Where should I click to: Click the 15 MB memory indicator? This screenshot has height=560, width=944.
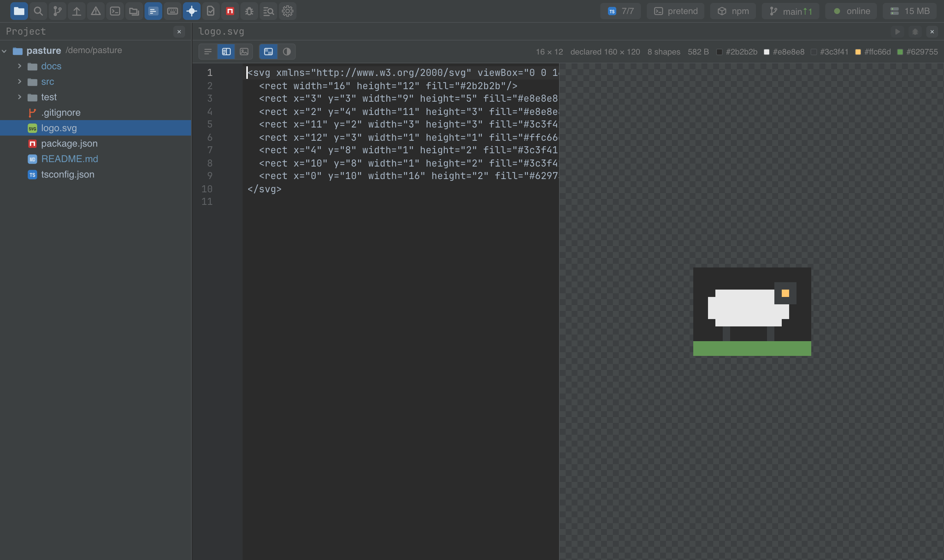tap(910, 11)
